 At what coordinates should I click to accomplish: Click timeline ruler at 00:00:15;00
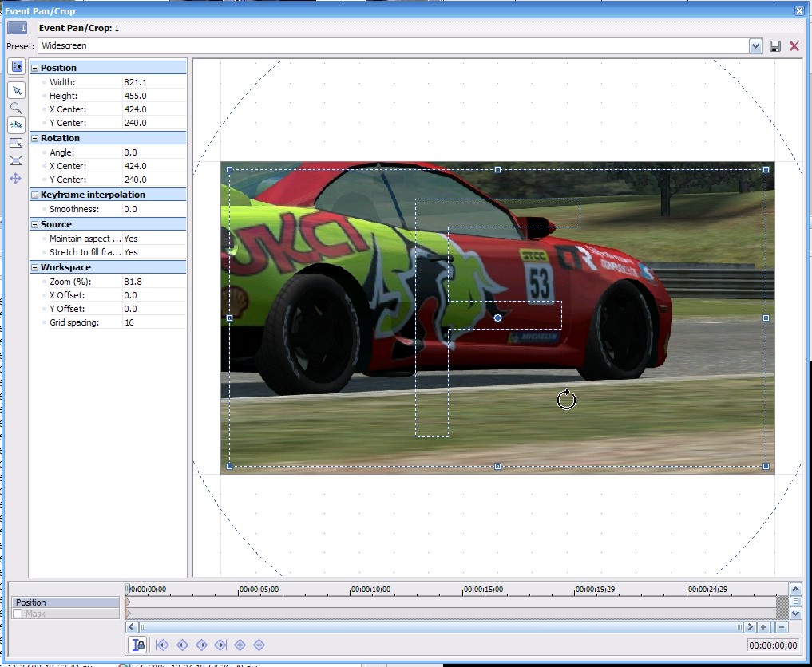pyautogui.click(x=482, y=590)
